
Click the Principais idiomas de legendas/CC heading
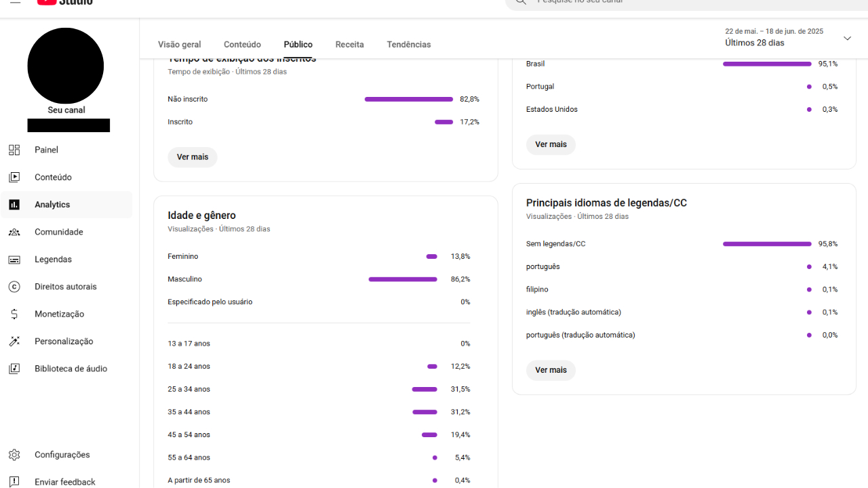pyautogui.click(x=606, y=203)
